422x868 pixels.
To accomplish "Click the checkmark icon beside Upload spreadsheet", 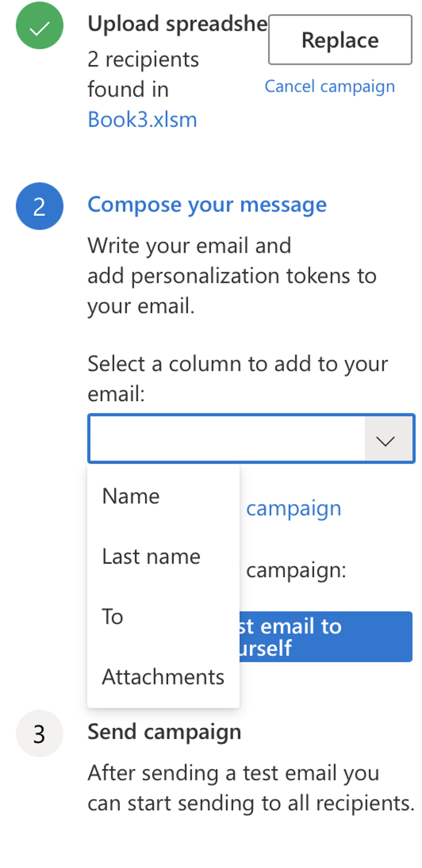I will 39,25.
